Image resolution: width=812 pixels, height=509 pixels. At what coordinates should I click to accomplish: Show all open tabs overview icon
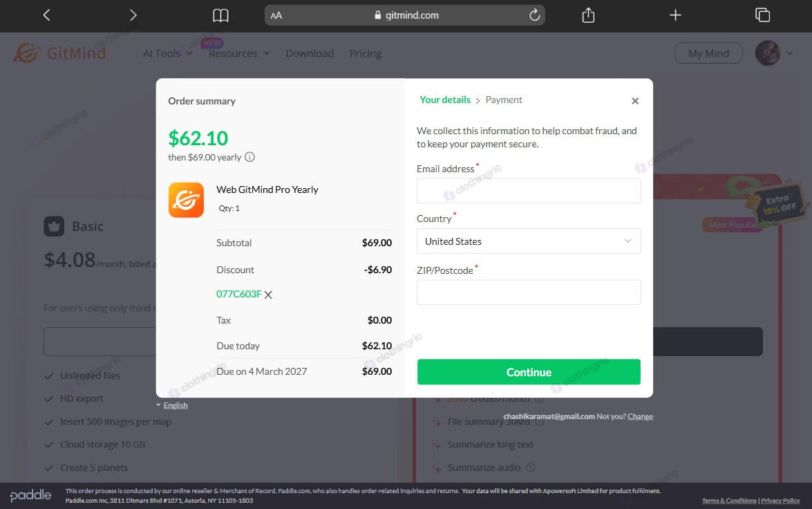click(762, 15)
